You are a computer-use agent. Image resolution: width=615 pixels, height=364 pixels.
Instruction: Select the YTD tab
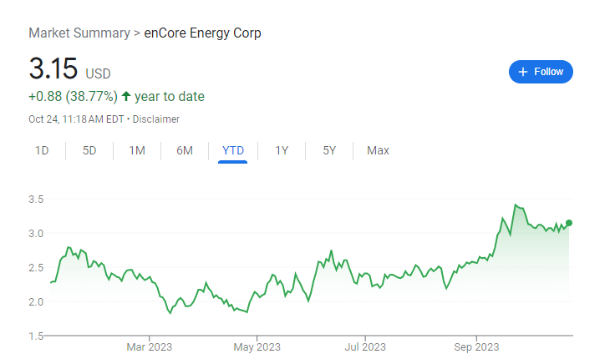point(233,150)
